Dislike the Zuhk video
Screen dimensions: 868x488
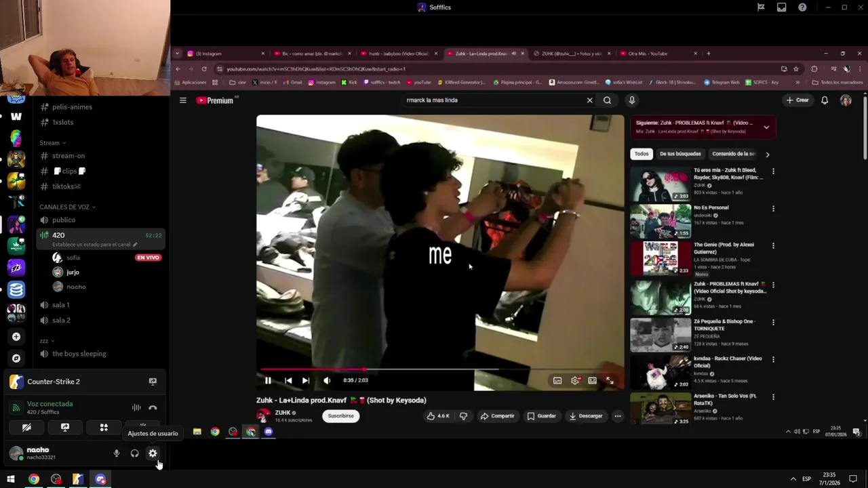[x=463, y=416]
